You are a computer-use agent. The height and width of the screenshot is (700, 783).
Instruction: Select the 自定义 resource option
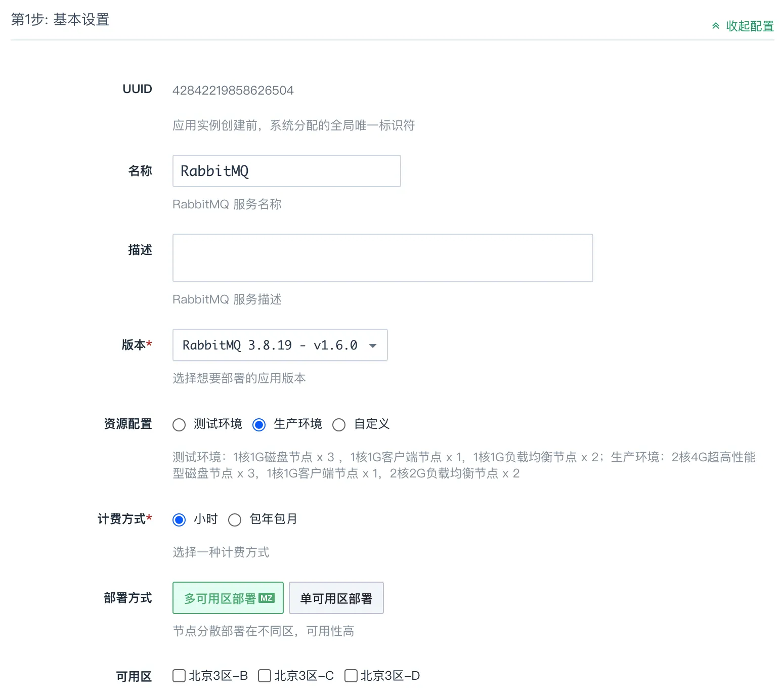tap(339, 424)
